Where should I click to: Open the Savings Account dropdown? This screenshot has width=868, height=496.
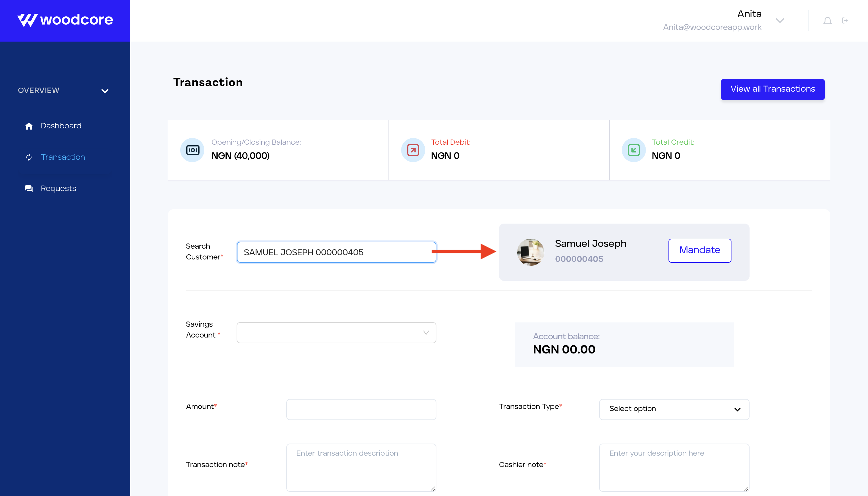click(336, 332)
